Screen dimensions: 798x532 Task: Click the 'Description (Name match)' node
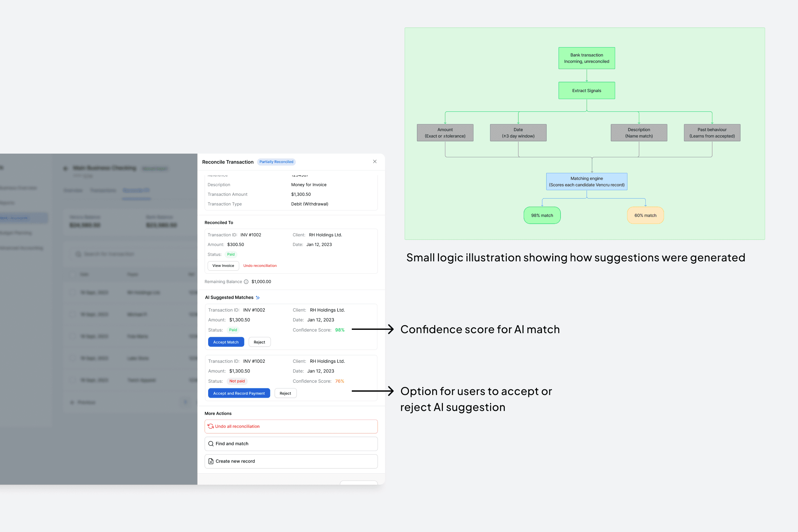click(639, 133)
